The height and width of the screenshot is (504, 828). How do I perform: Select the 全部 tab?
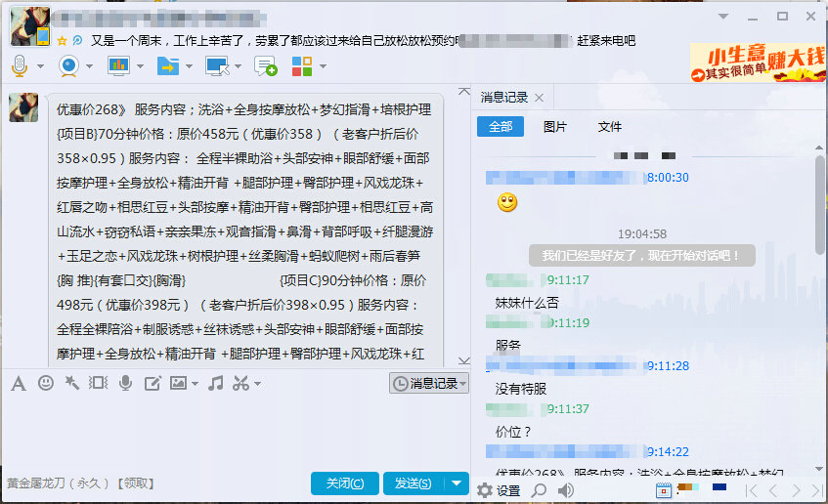pos(501,127)
